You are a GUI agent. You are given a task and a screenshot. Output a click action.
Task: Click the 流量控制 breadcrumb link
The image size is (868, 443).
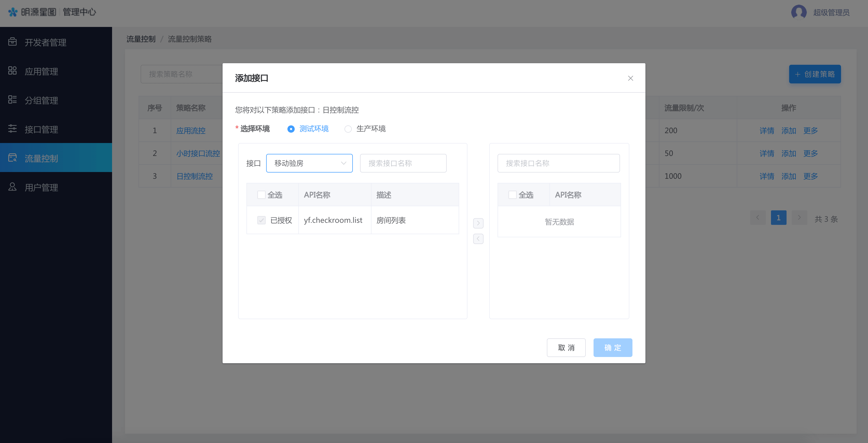pos(141,39)
